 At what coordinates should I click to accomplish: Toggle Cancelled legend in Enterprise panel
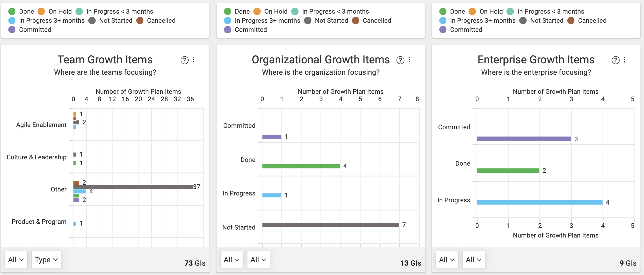pyautogui.click(x=587, y=20)
